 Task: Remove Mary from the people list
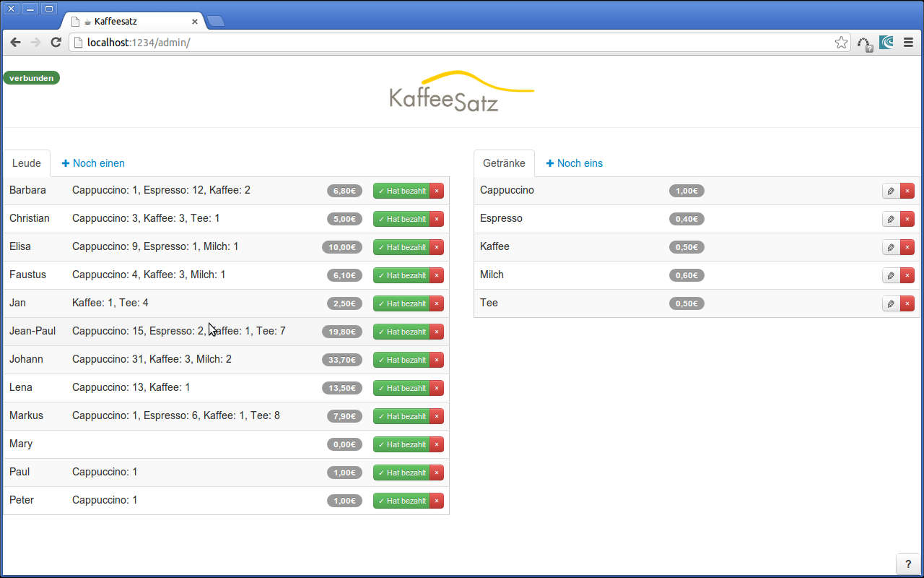[437, 444]
